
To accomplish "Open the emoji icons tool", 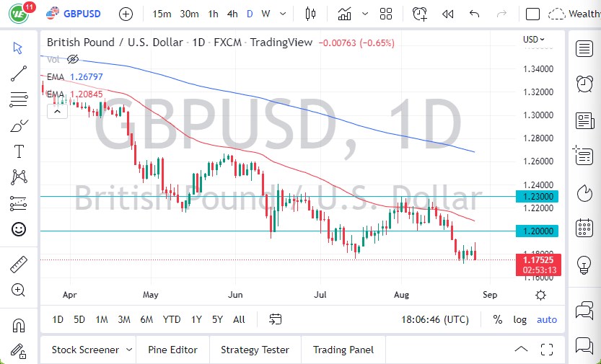I will [x=19, y=229].
